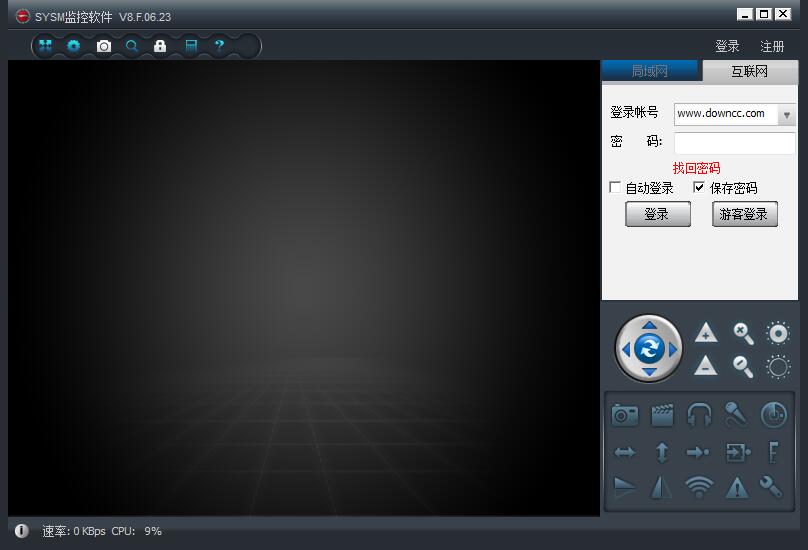The height and width of the screenshot is (550, 808).
Task: Close the SYSM monitoring window
Action: click(783, 14)
